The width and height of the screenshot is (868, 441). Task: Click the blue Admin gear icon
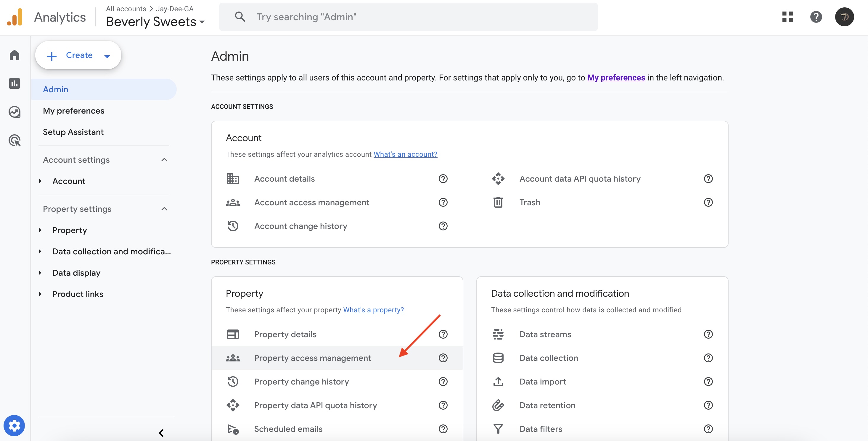click(x=14, y=426)
